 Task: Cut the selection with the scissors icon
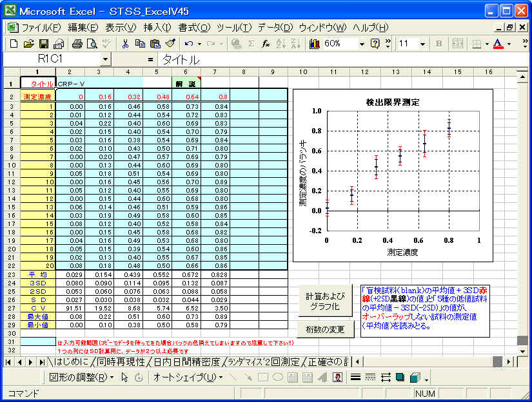pos(125,44)
